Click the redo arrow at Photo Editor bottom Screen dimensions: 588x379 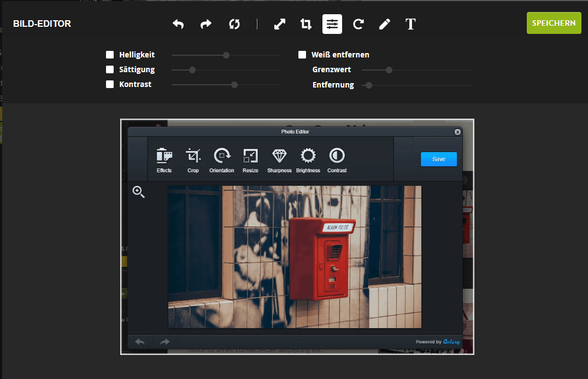[165, 342]
